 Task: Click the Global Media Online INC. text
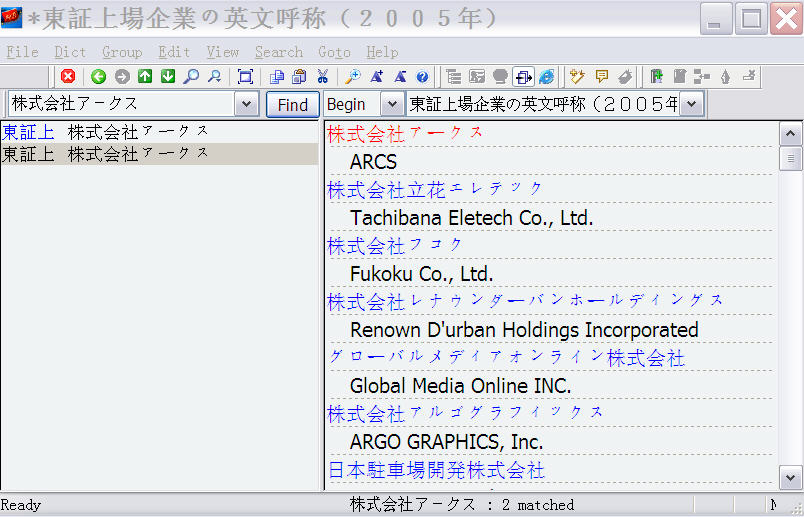pyautogui.click(x=460, y=386)
